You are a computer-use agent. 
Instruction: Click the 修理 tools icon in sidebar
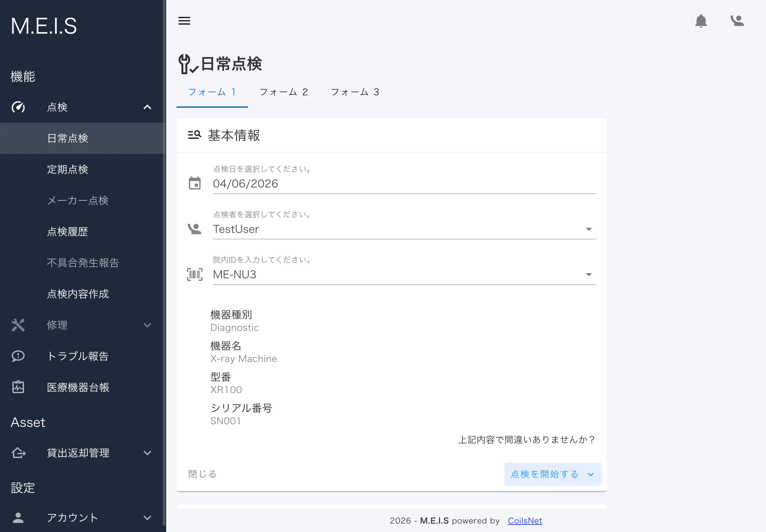(18, 325)
